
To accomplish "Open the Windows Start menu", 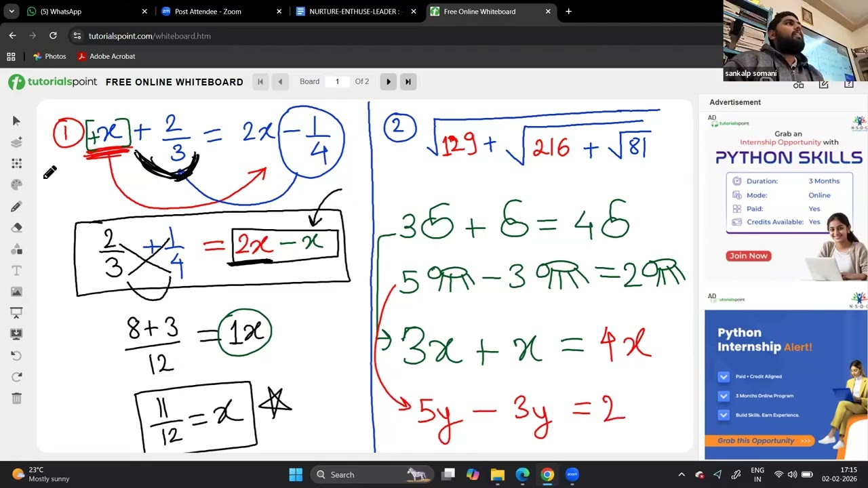I will [x=296, y=474].
